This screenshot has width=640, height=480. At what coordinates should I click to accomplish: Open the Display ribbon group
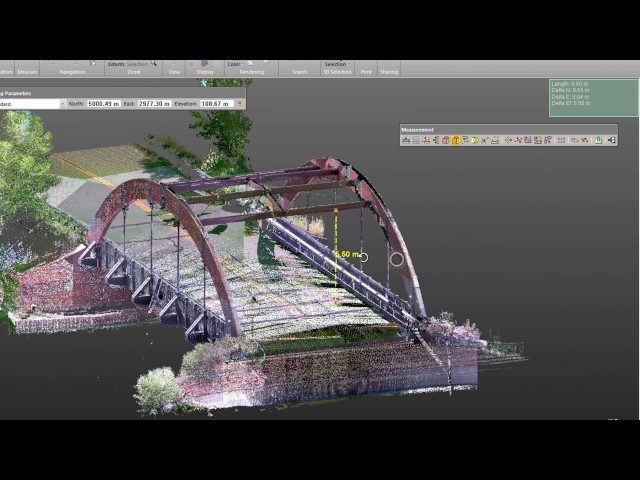point(205,72)
